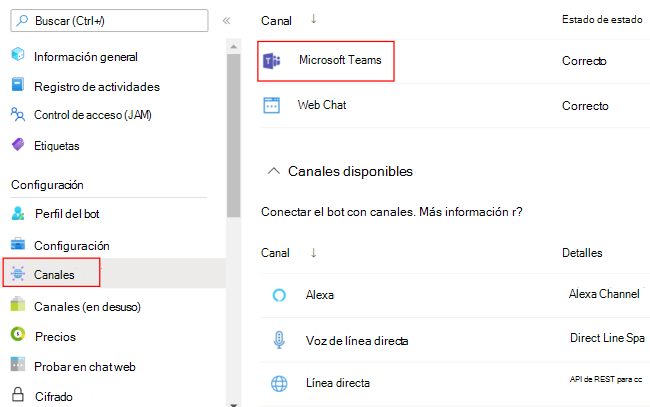This screenshot has height=407, width=650.
Task: Click the green Precios circle icon
Action: coord(18,334)
